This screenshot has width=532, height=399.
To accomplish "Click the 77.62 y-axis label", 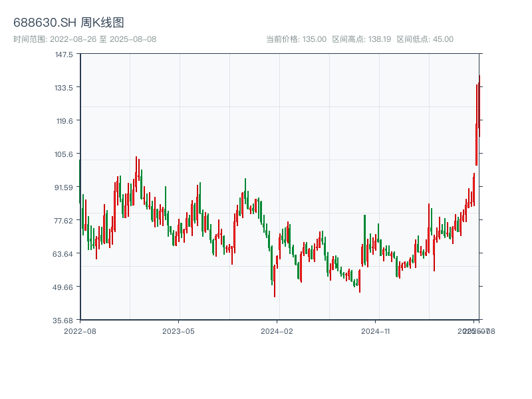I will click(64, 221).
